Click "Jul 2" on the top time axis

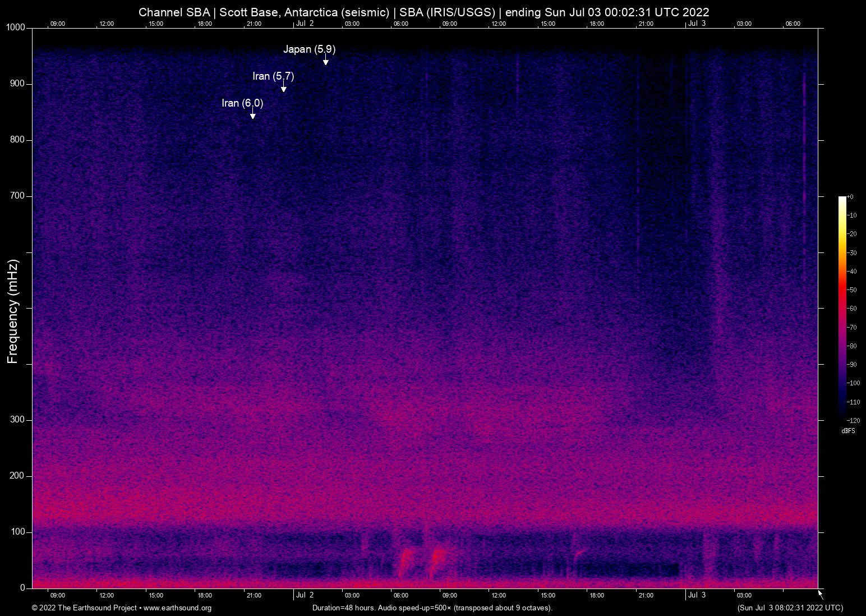coord(305,24)
